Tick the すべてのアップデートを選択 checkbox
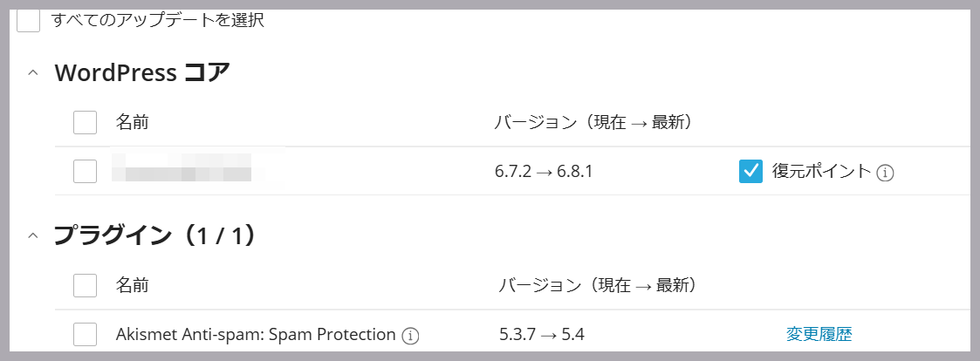Screen dimensions: 980x361 point(28,20)
